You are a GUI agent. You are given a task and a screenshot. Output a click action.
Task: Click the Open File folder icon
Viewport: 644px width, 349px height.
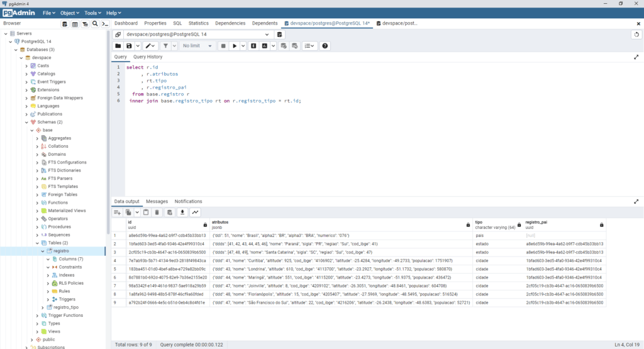[x=118, y=46]
